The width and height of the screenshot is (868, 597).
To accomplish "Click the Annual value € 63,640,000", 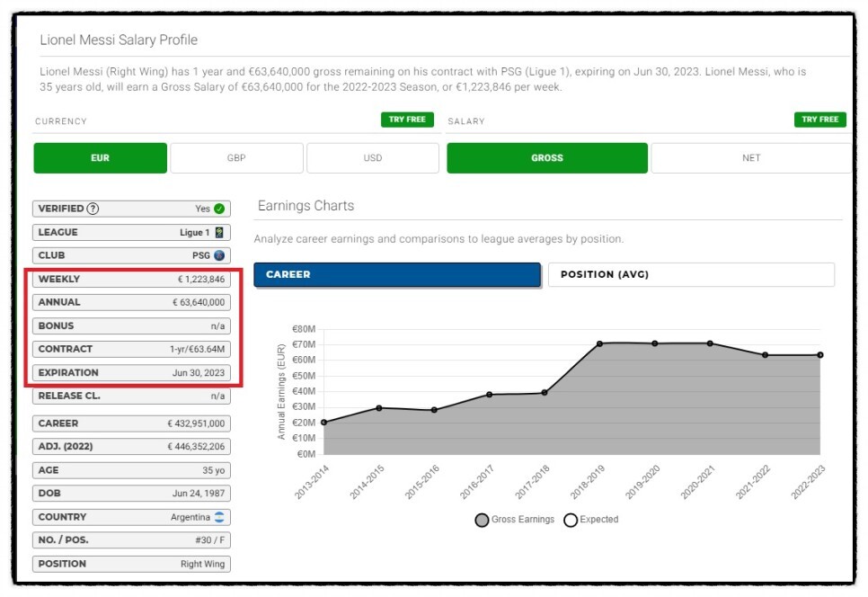I will pos(199,302).
